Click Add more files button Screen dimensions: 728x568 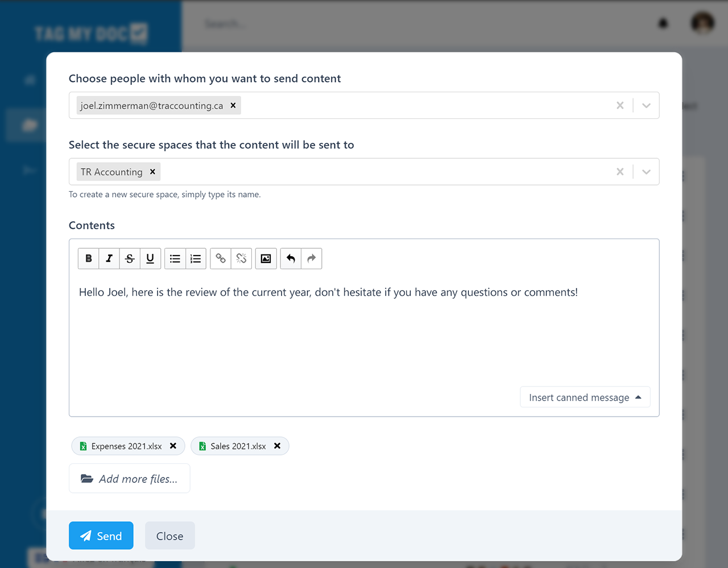[x=129, y=479]
